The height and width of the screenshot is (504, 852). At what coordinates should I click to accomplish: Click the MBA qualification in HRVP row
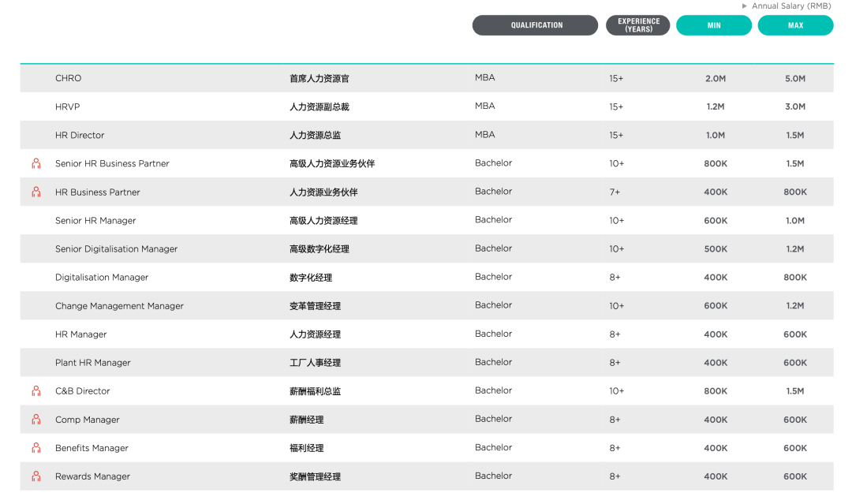click(x=484, y=106)
